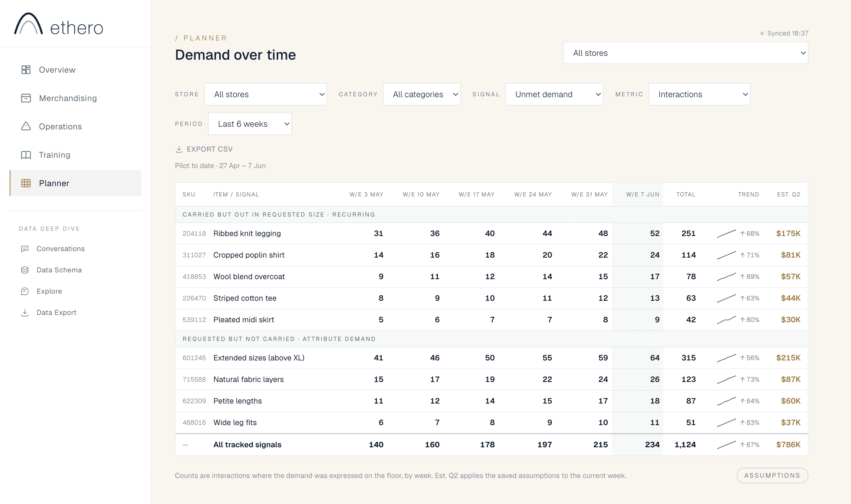Click the Est. Q2 column header
This screenshot has width=851, height=504.
pos(789,195)
